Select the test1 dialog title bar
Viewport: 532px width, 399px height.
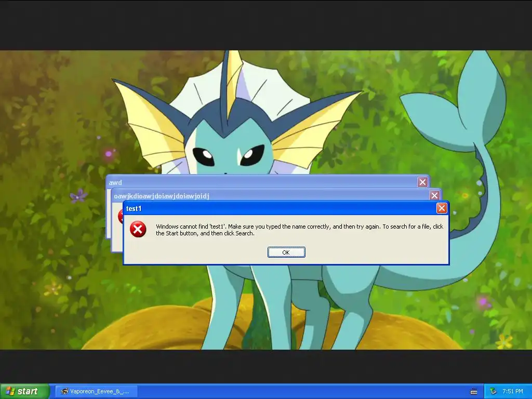(286, 208)
